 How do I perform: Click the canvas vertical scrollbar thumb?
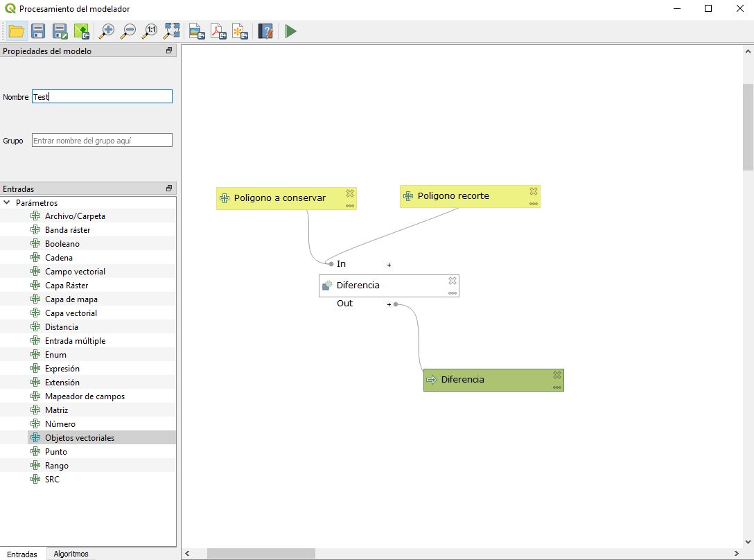748,127
